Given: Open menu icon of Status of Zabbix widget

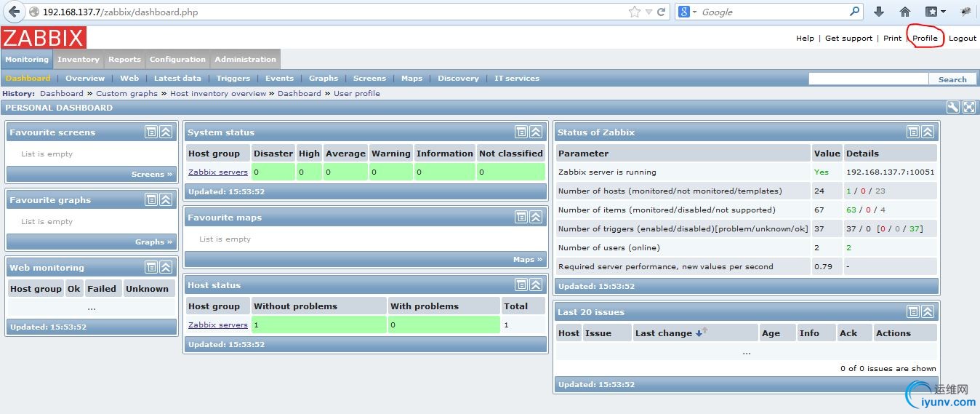Looking at the screenshot, I should 913,132.
